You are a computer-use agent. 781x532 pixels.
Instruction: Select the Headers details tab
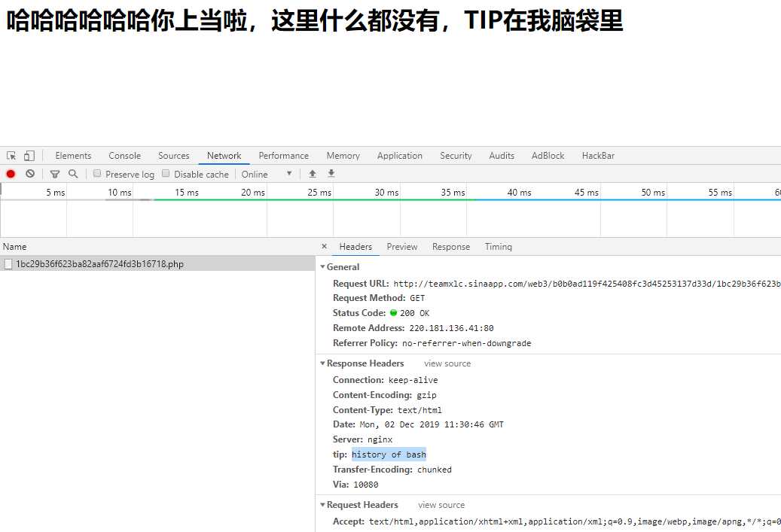(355, 247)
